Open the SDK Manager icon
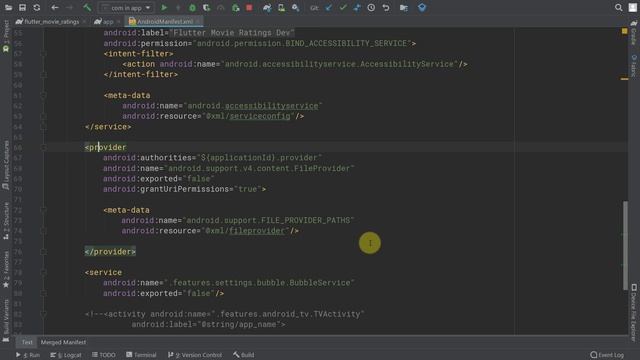640x360 pixels. tap(296, 8)
